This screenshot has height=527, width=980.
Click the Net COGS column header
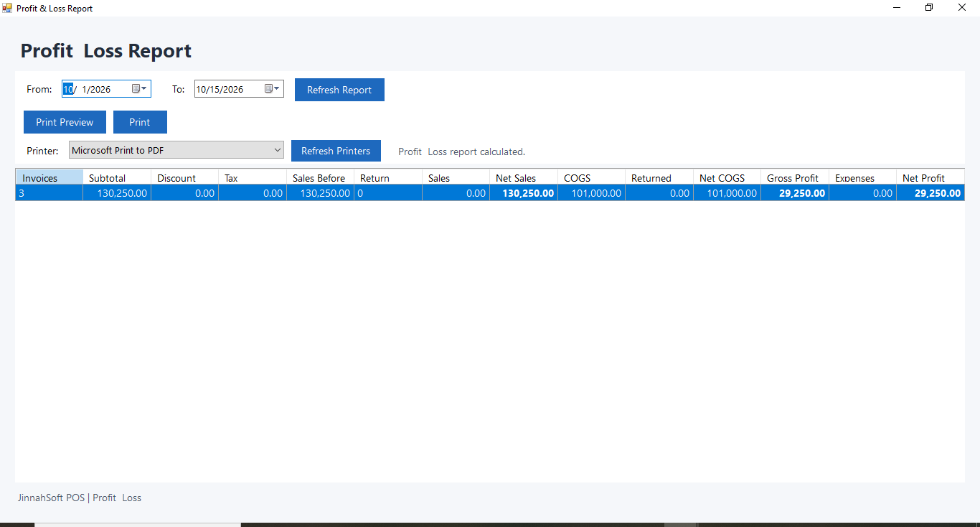[x=727, y=177]
